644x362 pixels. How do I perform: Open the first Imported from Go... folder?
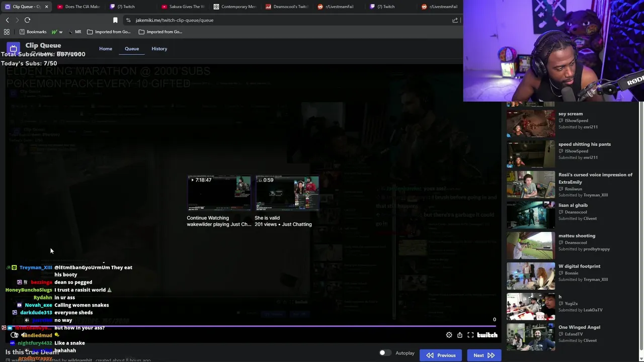click(x=109, y=32)
